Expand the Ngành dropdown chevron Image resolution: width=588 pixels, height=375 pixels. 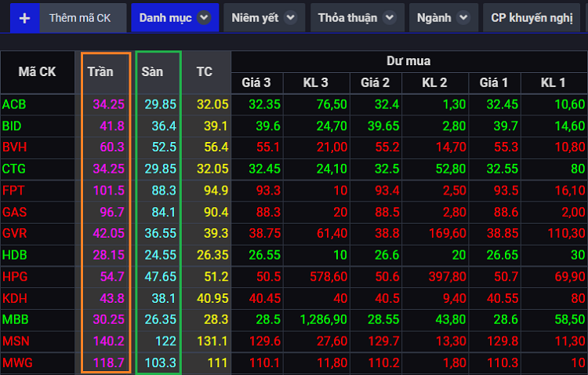click(x=464, y=17)
